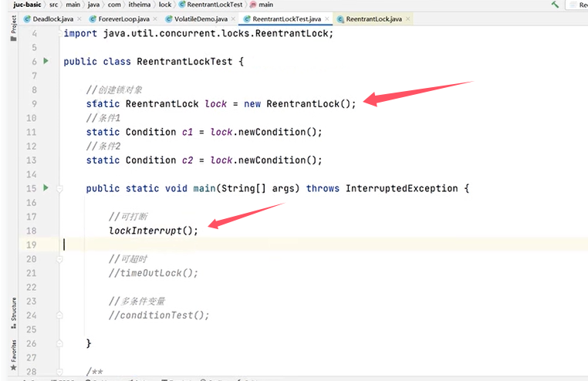The image size is (588, 381).
Task: Click the java breadcrumb
Action: [x=93, y=5]
